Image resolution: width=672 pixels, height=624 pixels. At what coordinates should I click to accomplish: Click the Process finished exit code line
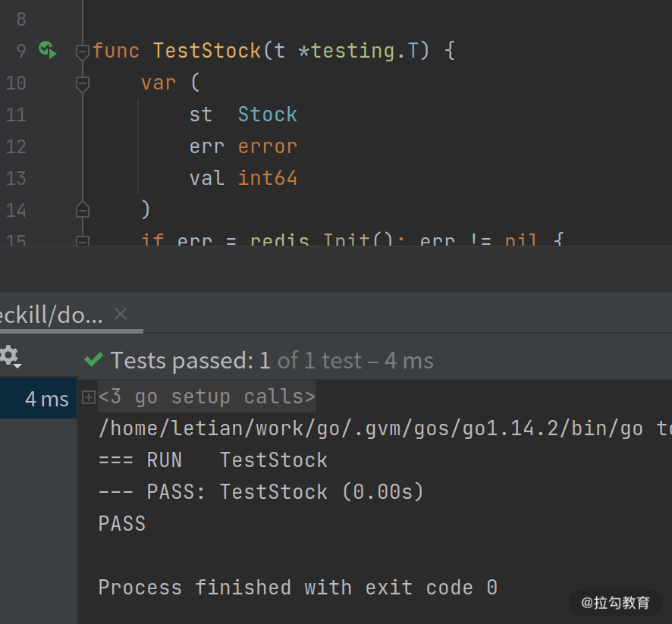(297, 588)
